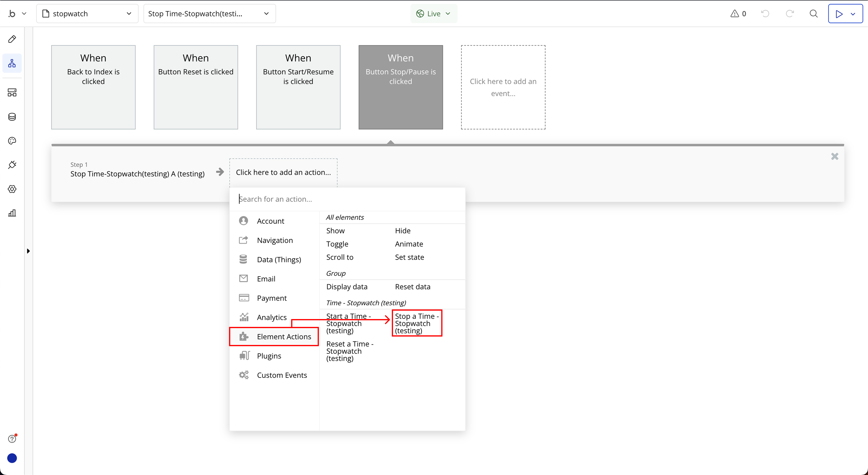Open the Styles palette icon

tap(12, 141)
